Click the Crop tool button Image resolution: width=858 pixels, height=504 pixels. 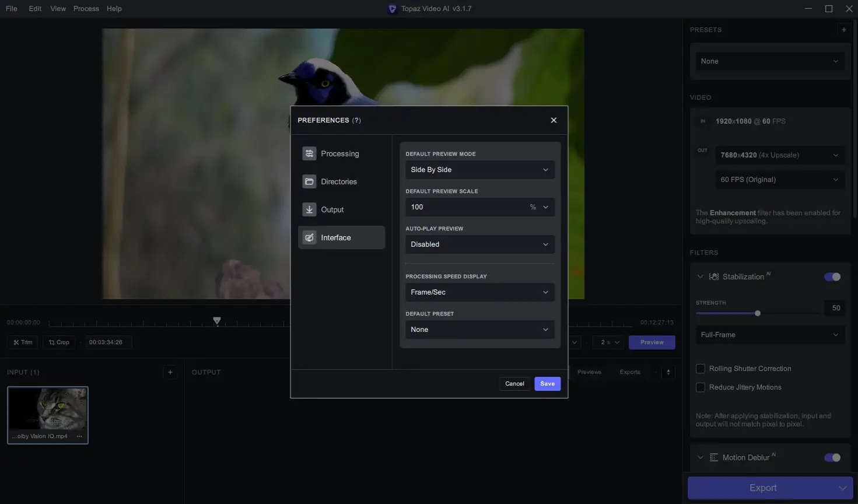click(59, 342)
